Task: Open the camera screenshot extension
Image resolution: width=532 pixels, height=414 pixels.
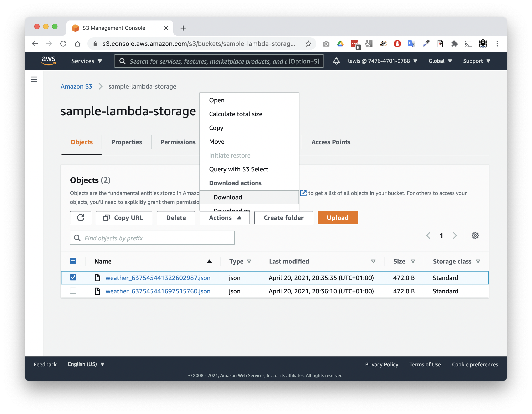Action: click(x=326, y=44)
